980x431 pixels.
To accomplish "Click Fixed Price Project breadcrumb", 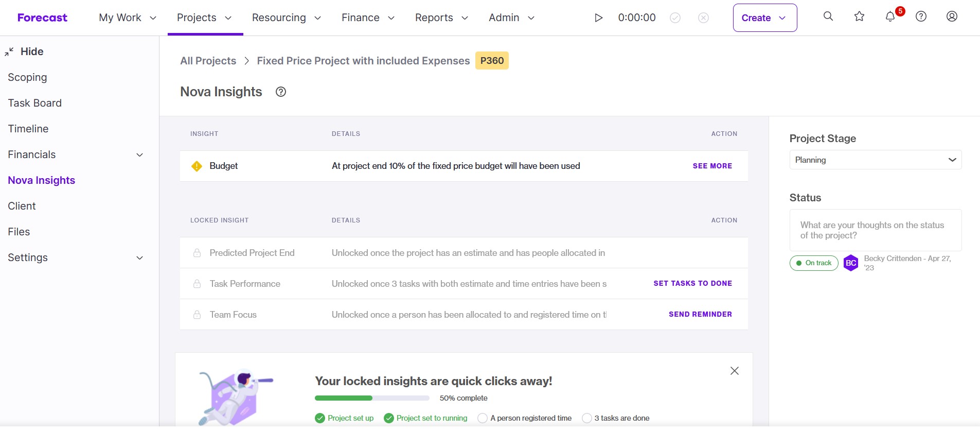I will click(x=363, y=61).
